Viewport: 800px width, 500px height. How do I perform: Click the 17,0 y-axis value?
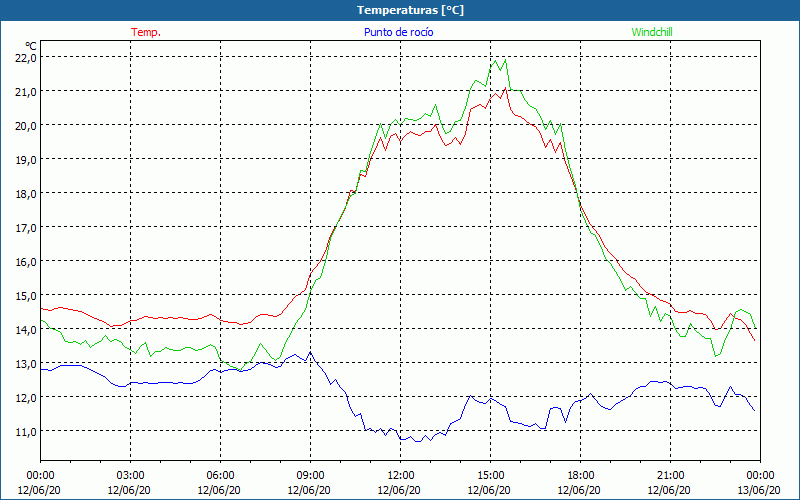[27, 228]
